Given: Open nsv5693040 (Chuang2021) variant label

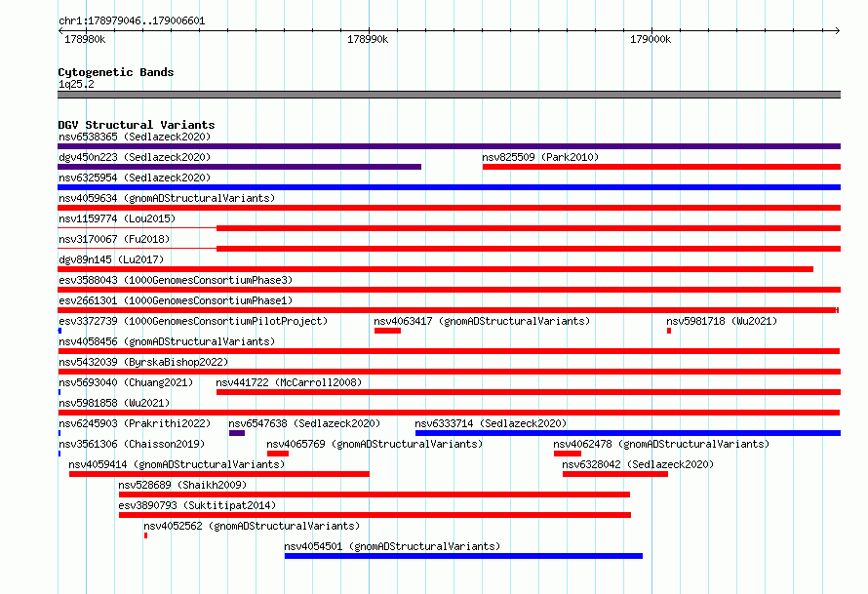Looking at the screenshot, I should click(126, 382).
